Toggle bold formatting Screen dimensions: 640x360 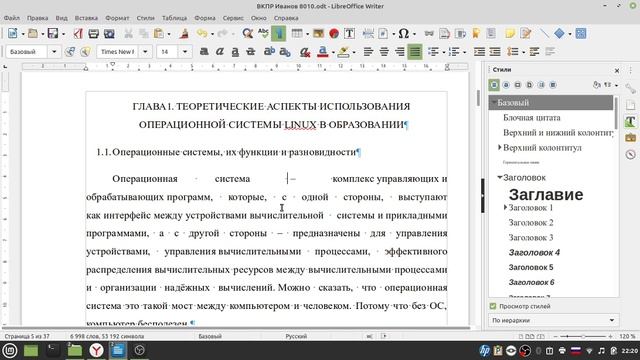[204, 52]
